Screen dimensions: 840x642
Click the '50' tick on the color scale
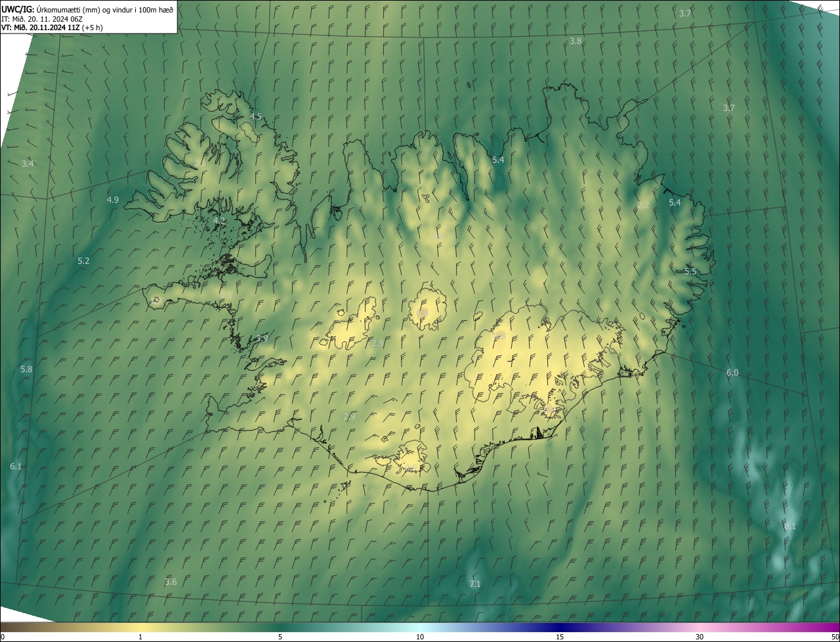[x=835, y=637]
